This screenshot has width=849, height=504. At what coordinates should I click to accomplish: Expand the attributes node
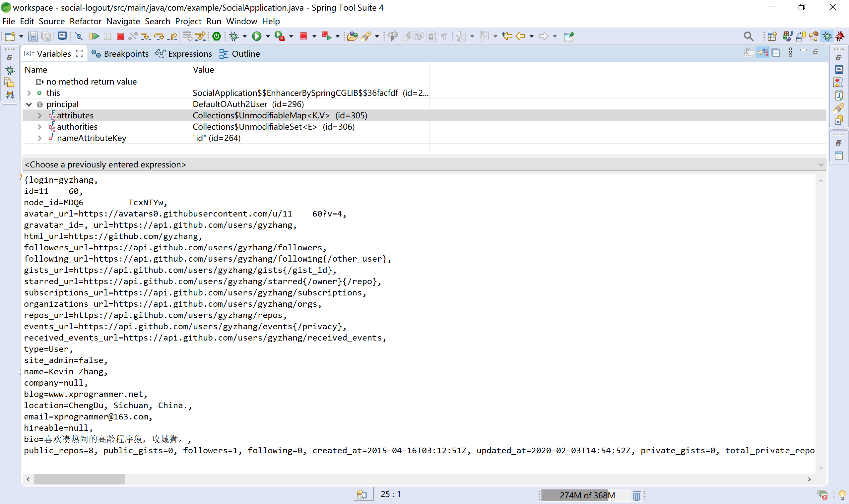40,115
